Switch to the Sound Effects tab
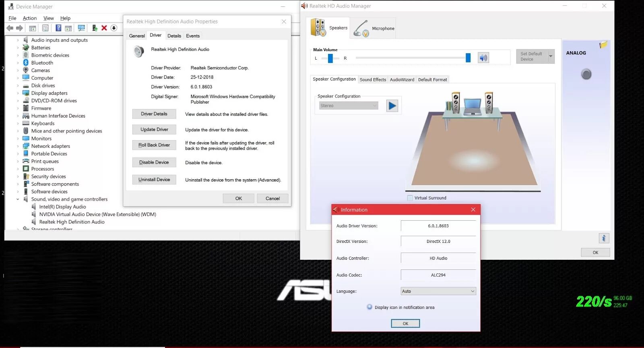 (x=373, y=80)
